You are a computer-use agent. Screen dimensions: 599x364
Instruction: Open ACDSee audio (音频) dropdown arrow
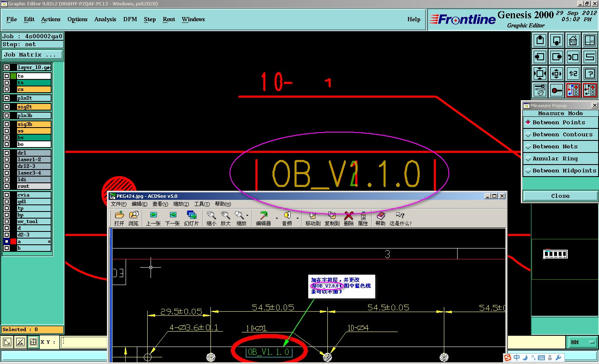[297, 218]
